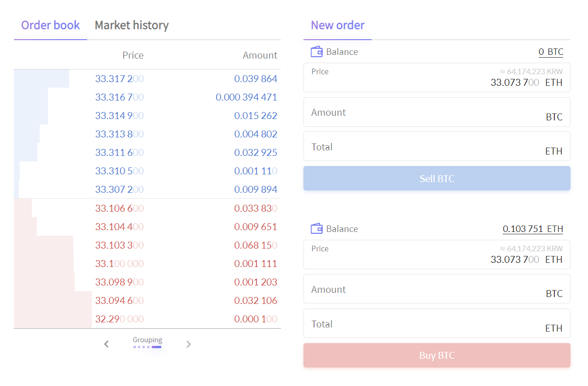Click ask amount 0.000 394 471
Viewport: 588px width, 386px height.
tap(247, 97)
